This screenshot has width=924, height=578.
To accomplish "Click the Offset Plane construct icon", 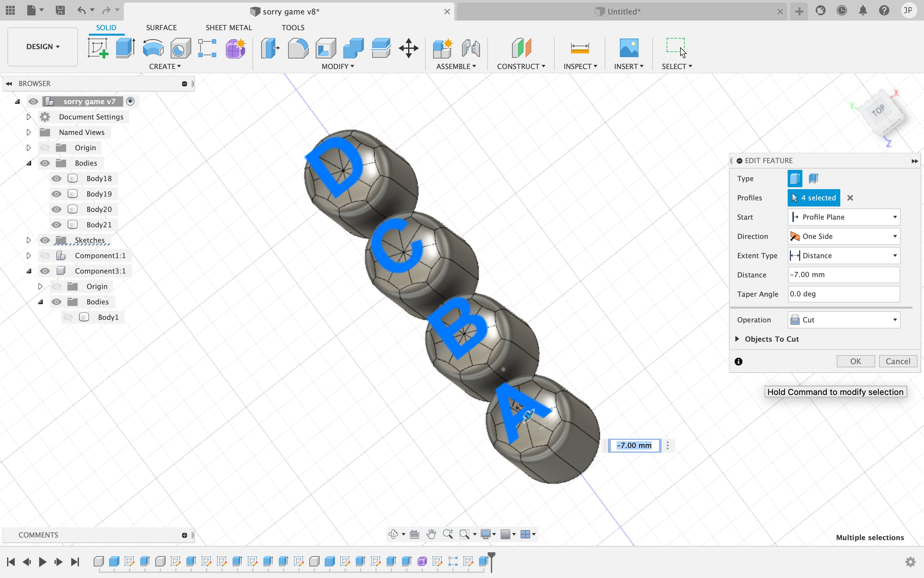I will pyautogui.click(x=521, y=48).
